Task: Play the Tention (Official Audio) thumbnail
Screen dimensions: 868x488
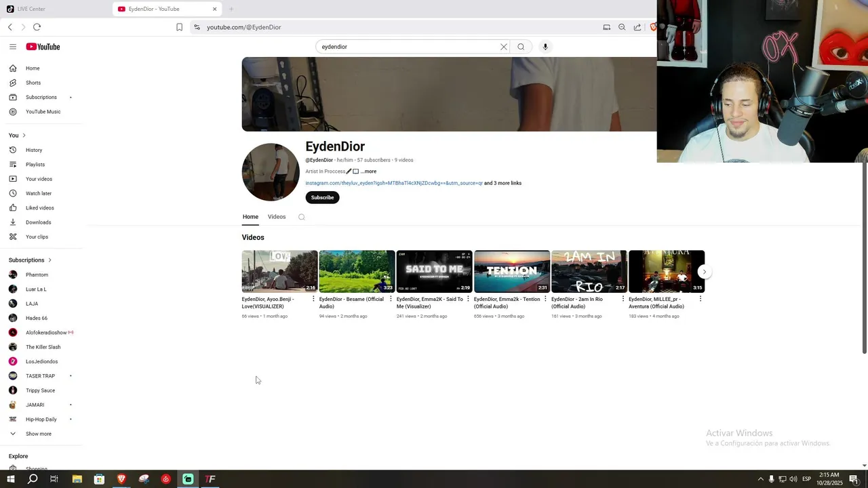Action: pyautogui.click(x=512, y=272)
